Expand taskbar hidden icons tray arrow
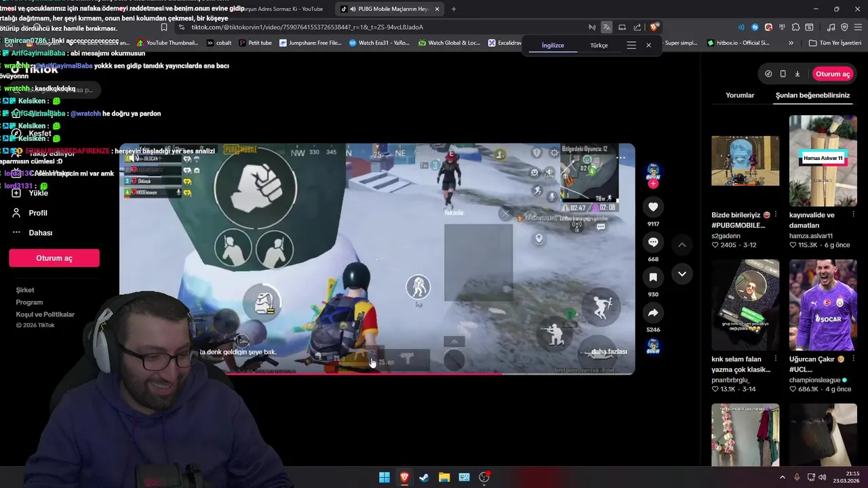868x488 pixels. pyautogui.click(x=782, y=477)
